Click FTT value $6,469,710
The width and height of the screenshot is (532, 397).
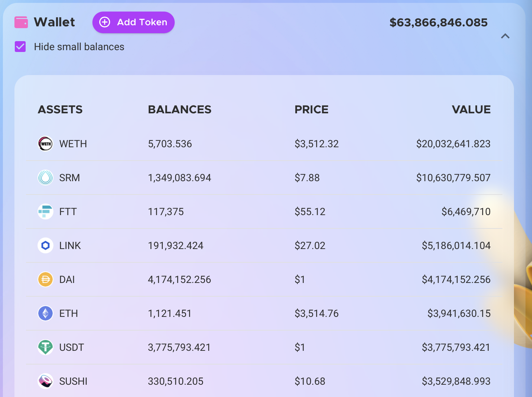point(466,211)
